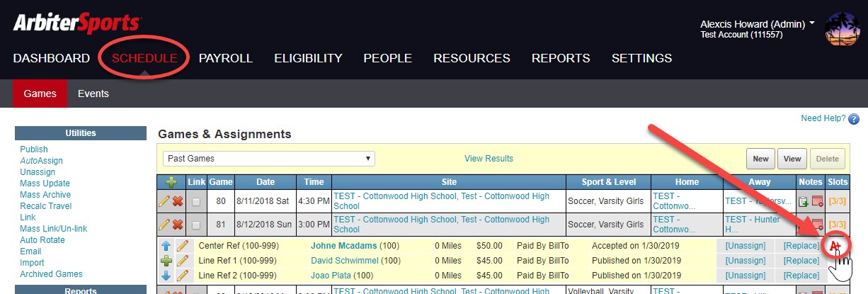Click green plus icon in table header

(171, 182)
